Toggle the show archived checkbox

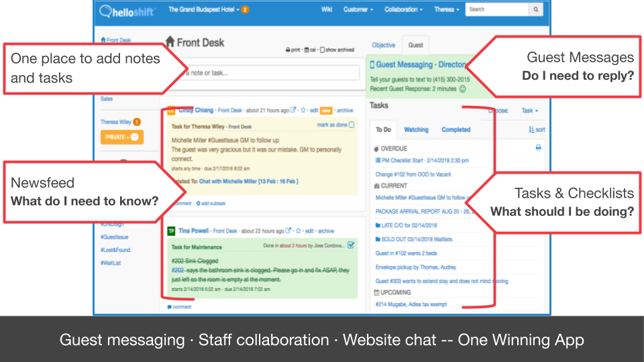coord(323,50)
